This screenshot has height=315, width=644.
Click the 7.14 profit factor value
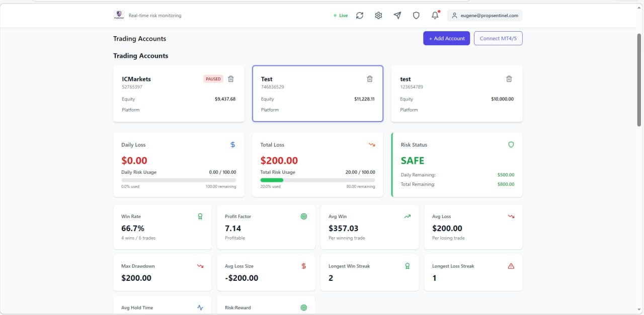tap(233, 228)
